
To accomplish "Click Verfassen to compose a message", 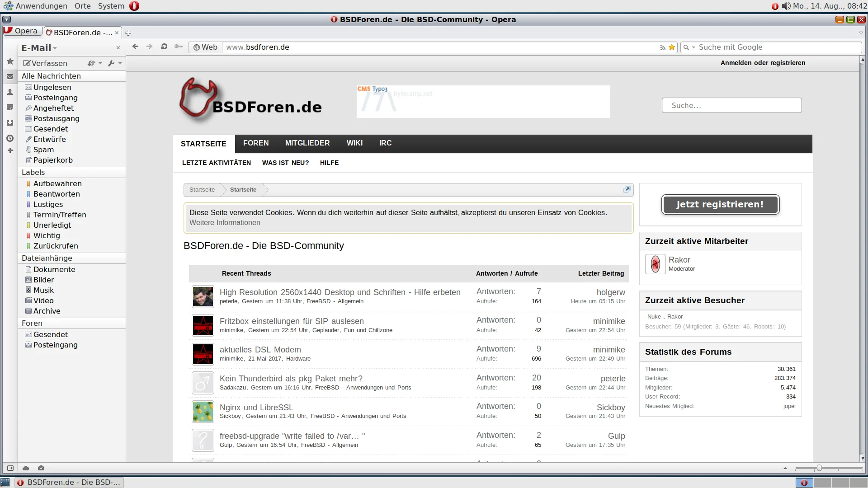I will tap(45, 63).
